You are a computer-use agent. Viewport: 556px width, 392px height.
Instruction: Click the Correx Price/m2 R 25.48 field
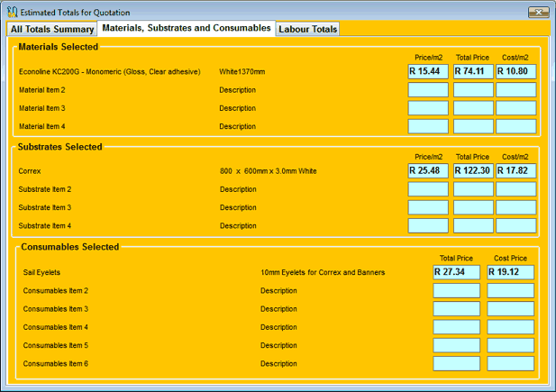[428, 170]
